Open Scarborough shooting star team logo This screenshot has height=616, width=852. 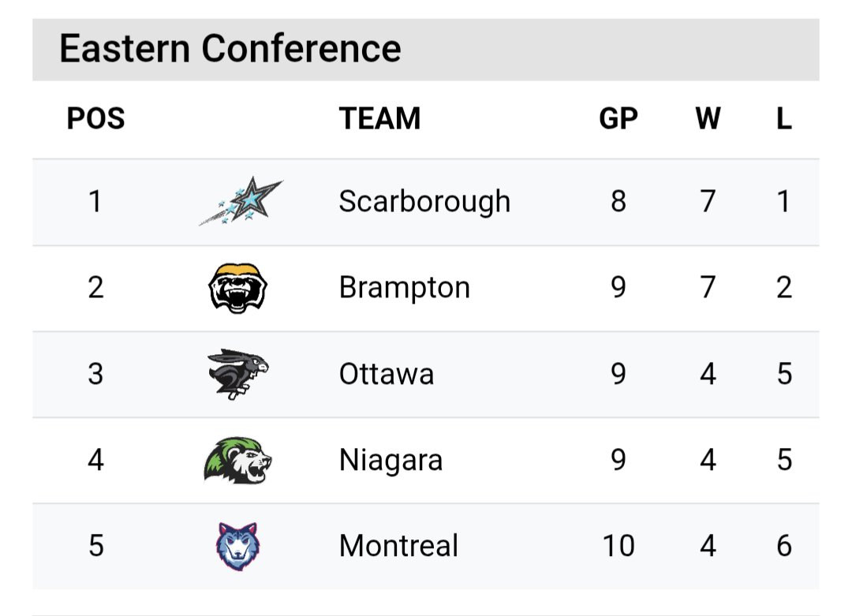coord(241,201)
